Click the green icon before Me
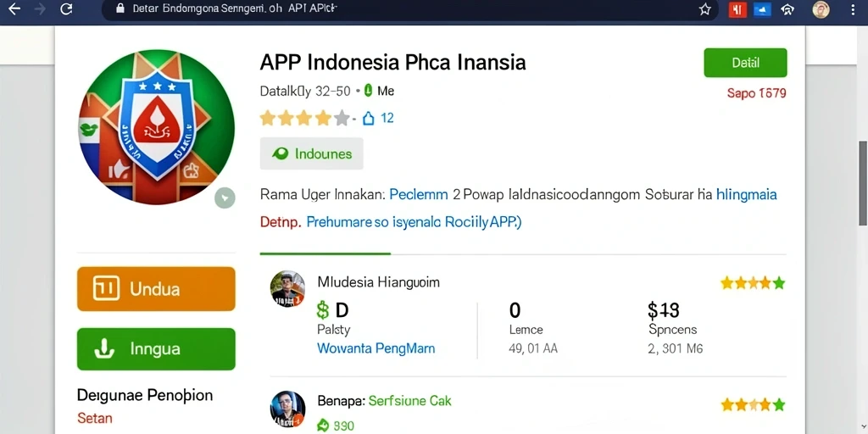 coord(368,91)
